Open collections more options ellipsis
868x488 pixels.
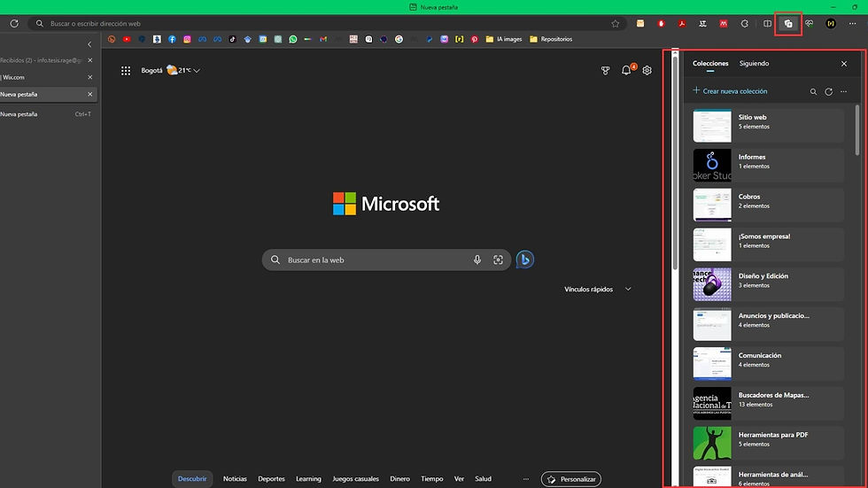coord(843,92)
